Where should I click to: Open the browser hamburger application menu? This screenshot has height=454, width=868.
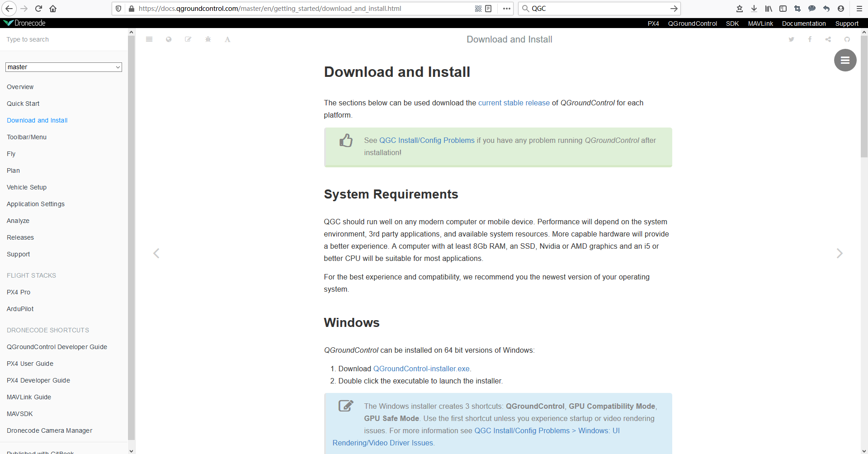click(x=859, y=9)
